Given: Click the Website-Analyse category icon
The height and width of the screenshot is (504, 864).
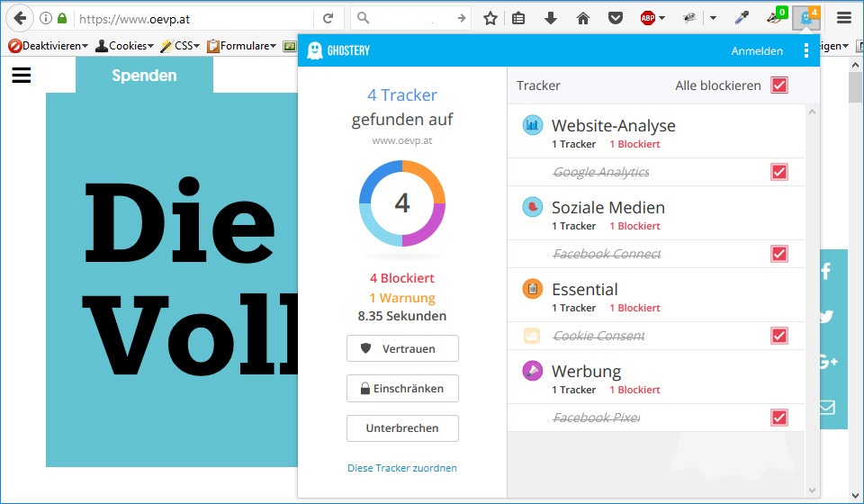Looking at the screenshot, I should point(532,126).
